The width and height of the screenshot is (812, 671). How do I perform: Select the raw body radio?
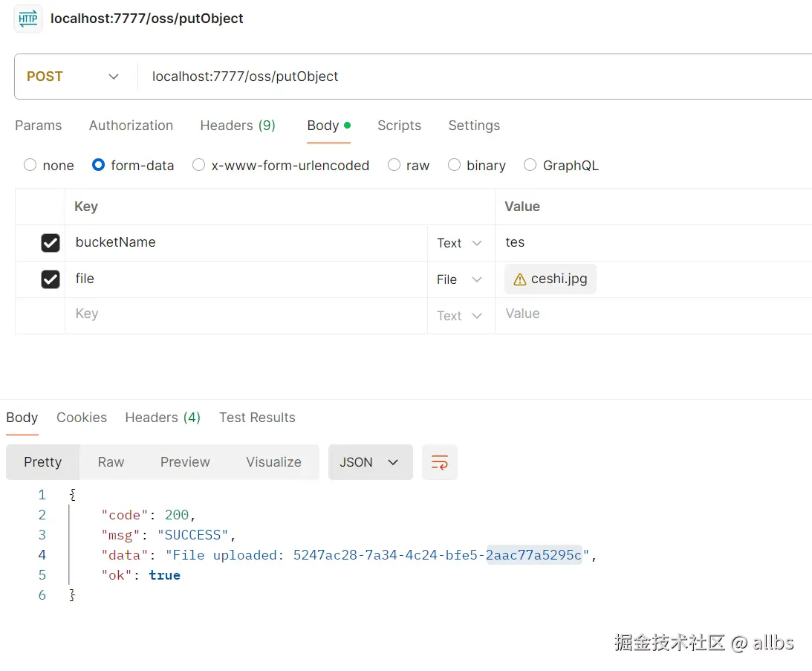coord(394,165)
